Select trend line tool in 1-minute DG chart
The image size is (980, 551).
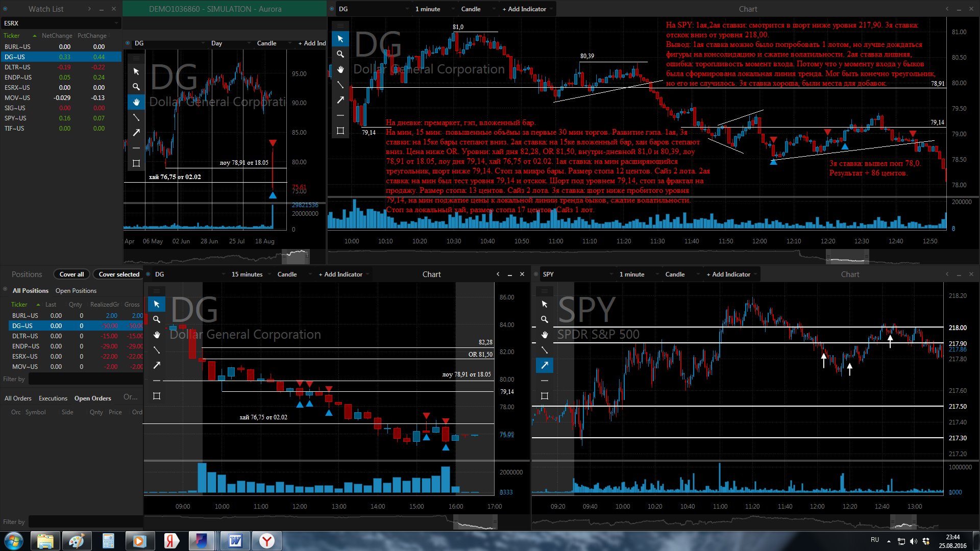(x=340, y=85)
